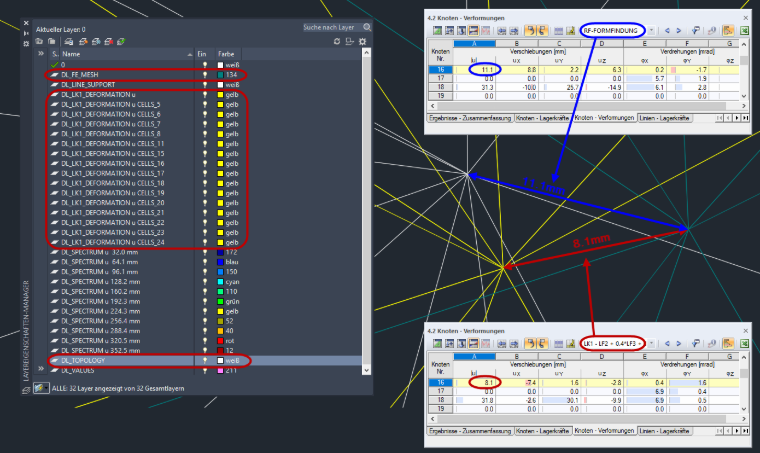Switch to Knoten - Lagerkräfte tab in the upper table
The height and width of the screenshot is (453, 760).
(542, 118)
